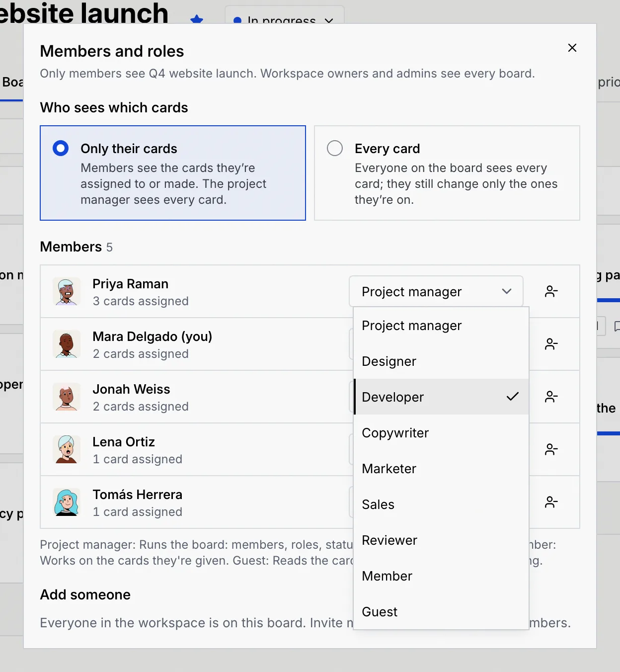
Task: Click Priya Raman's avatar
Action: coord(67,291)
